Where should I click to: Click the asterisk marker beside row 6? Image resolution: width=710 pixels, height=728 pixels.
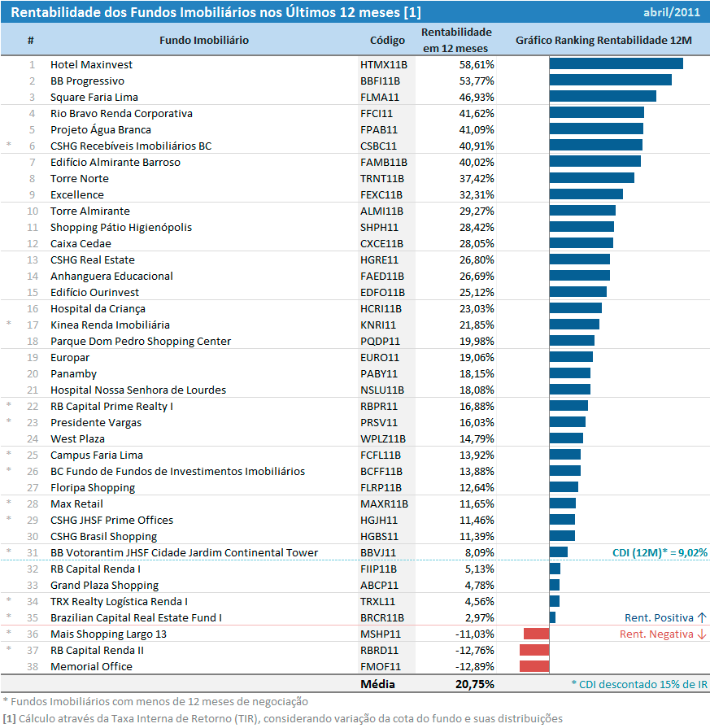(x=9, y=146)
